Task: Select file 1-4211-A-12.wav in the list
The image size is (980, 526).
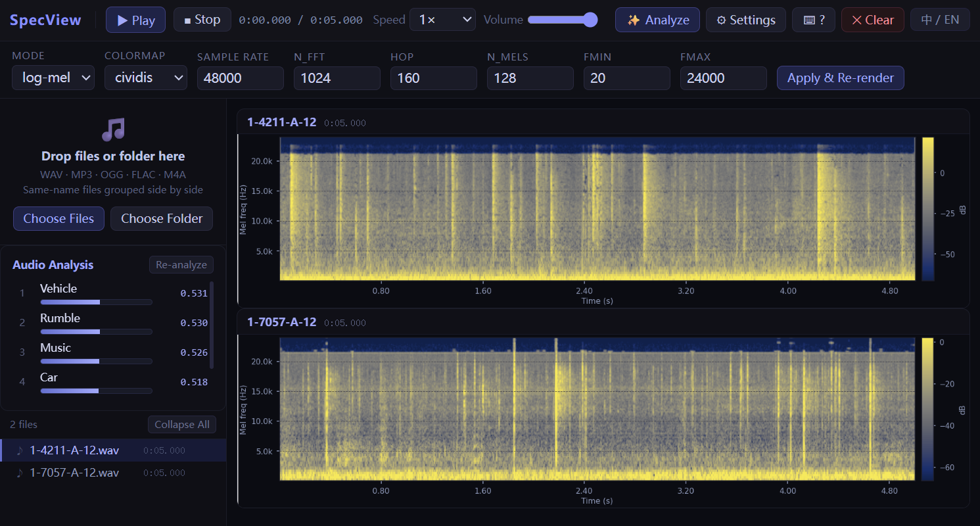Action: (x=113, y=450)
